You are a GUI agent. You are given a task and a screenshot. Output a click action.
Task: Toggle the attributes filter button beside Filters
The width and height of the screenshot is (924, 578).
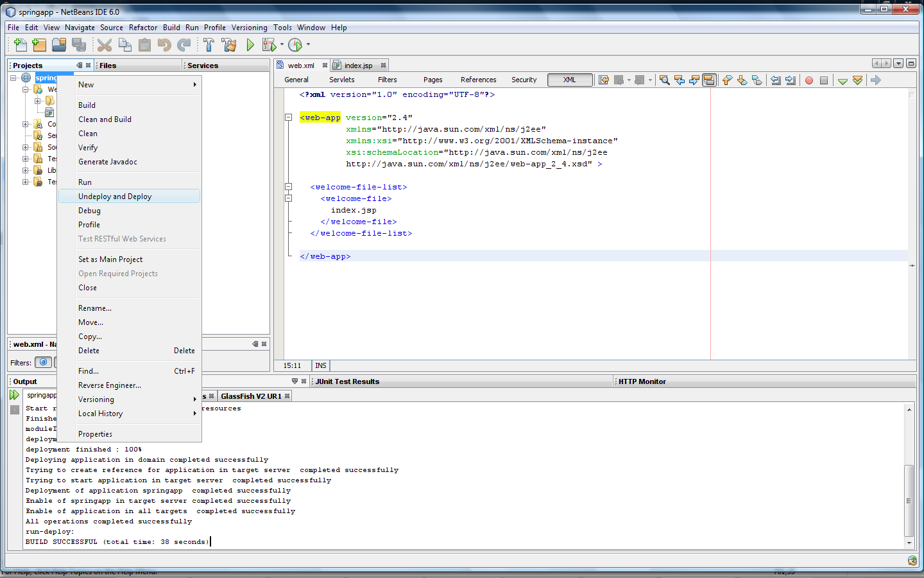tap(43, 362)
